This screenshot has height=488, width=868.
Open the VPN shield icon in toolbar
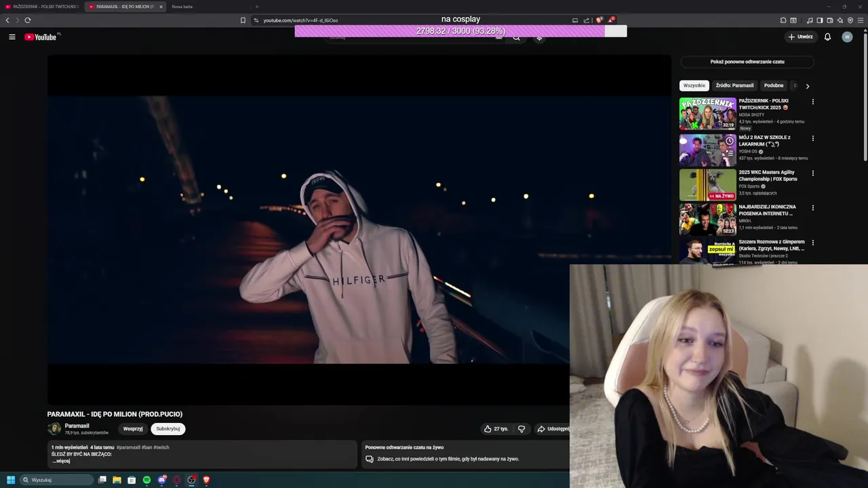click(x=850, y=20)
